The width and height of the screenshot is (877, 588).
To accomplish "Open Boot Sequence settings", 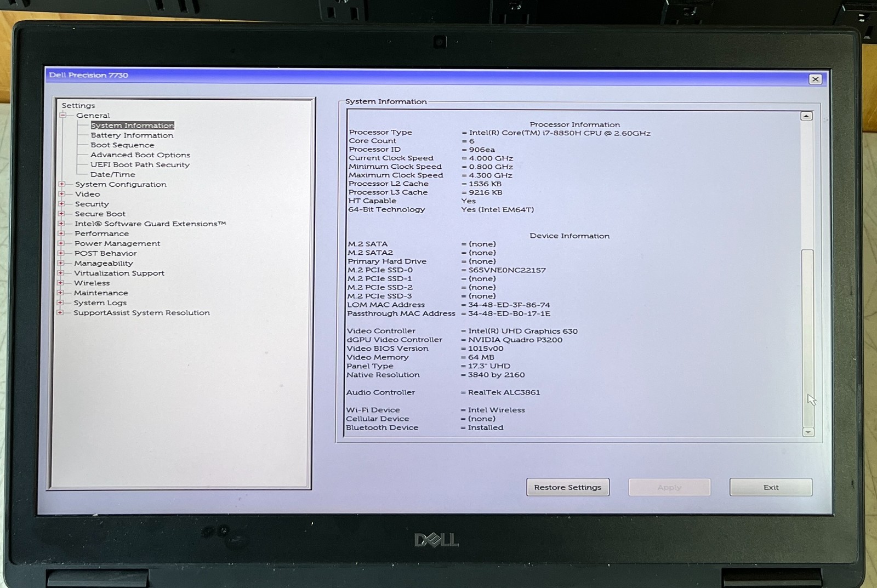I will click(x=122, y=145).
